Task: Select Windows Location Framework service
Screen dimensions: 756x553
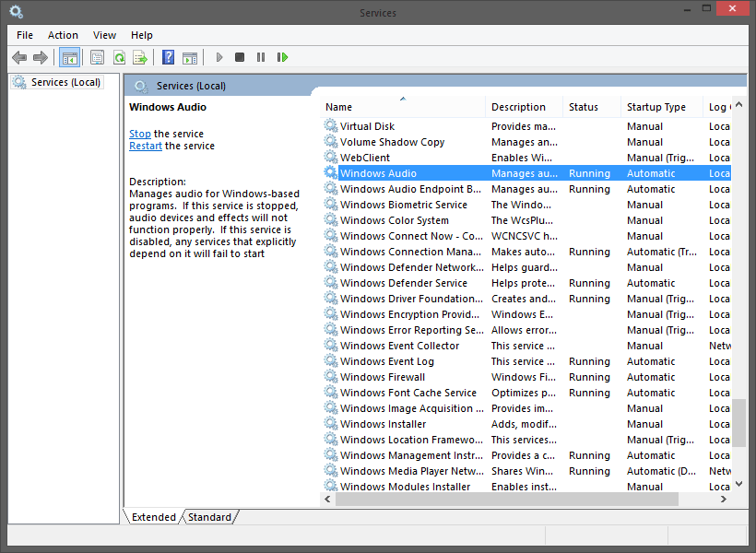Action: point(526,440)
